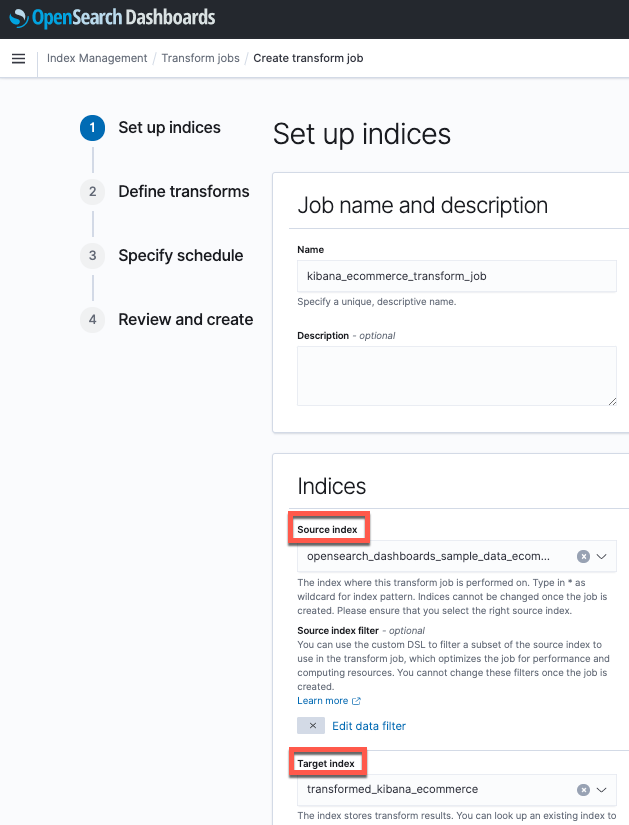Expand the Target index dropdown arrow
Image resolution: width=629 pixels, height=825 pixels.
[602, 789]
